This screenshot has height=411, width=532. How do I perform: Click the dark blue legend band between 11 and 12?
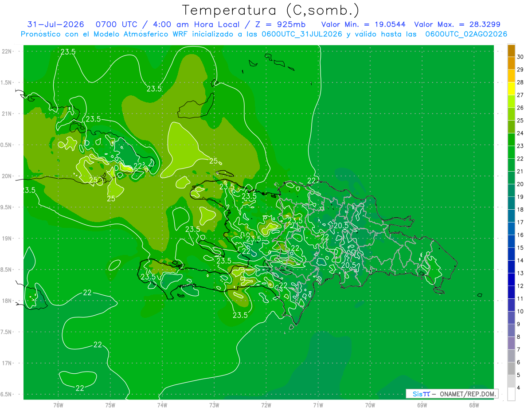tap(511, 293)
